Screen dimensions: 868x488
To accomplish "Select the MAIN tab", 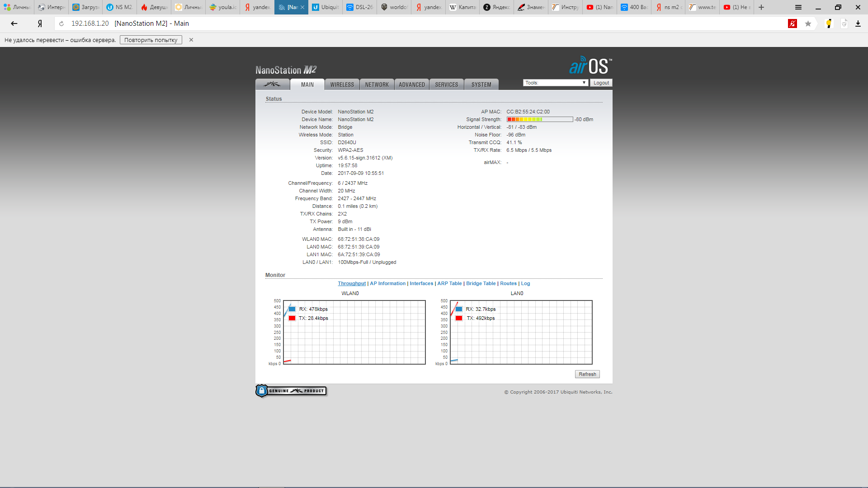I will coord(307,84).
